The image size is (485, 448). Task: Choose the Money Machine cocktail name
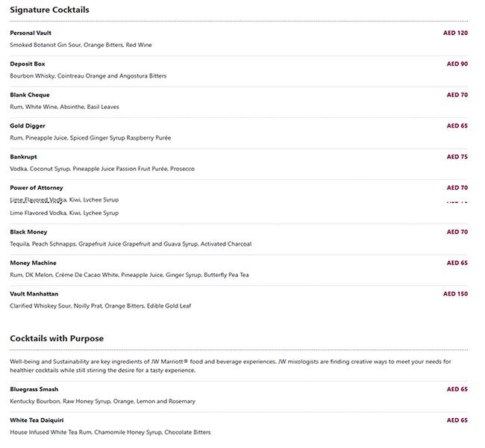(33, 263)
